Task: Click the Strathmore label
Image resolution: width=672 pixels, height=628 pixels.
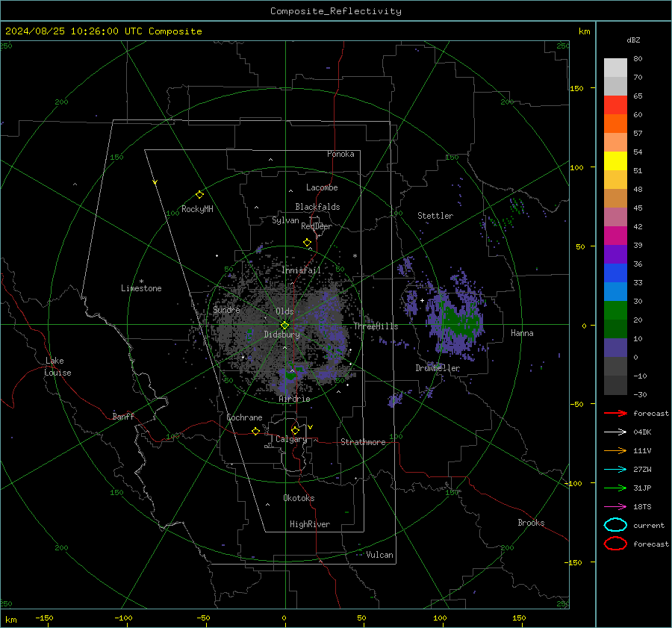Action: (x=363, y=442)
